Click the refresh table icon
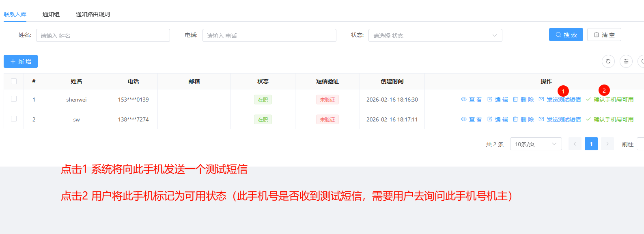Viewport: 644px width, 234px height. pyautogui.click(x=608, y=61)
